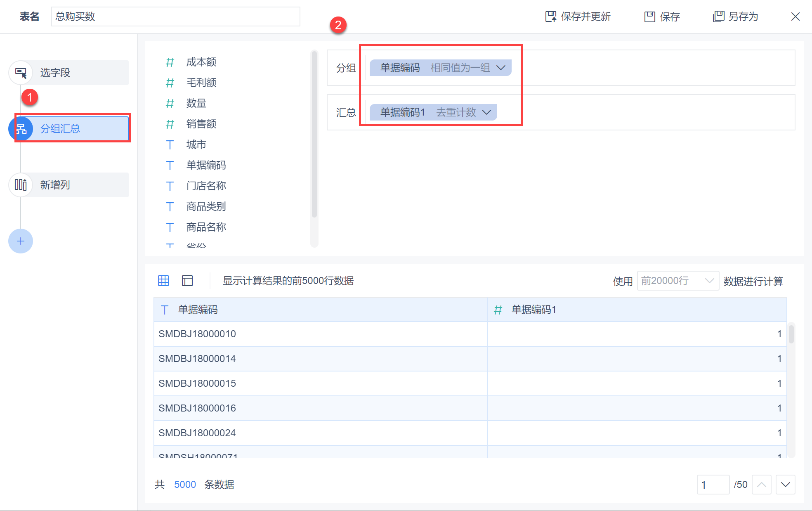The width and height of the screenshot is (812, 511).
Task: Click the table name input field
Action: point(175,17)
